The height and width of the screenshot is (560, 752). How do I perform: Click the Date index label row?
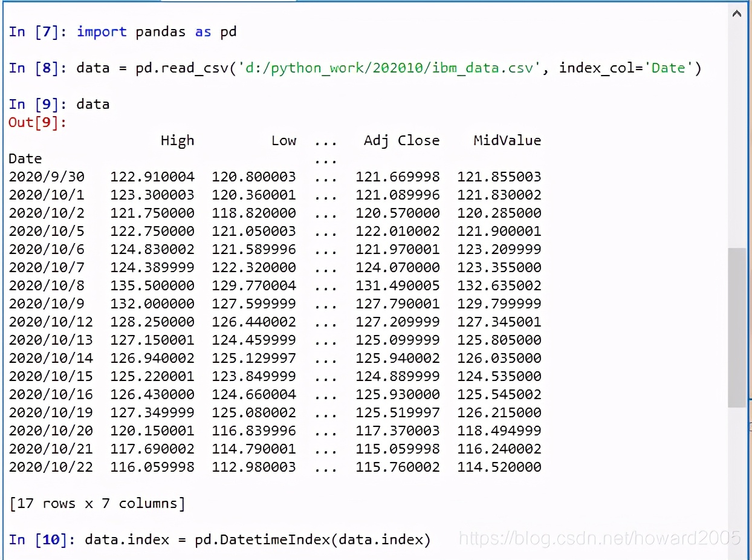pyautogui.click(x=25, y=158)
